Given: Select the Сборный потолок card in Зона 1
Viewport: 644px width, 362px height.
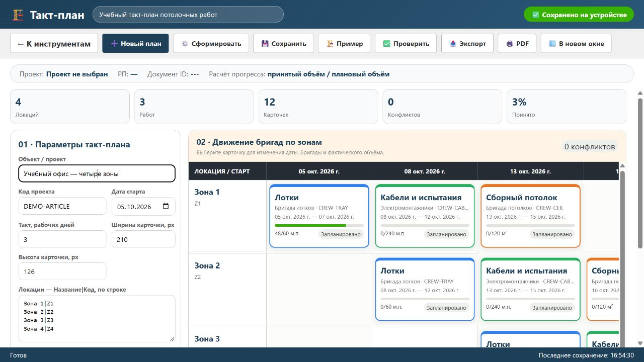Looking at the screenshot, I should coord(531,216).
